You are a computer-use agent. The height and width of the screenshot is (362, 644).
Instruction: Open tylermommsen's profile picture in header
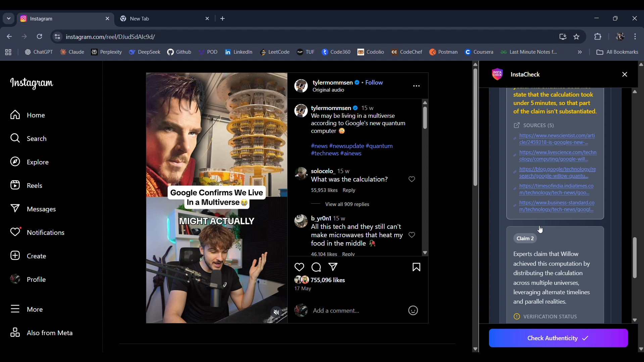[x=301, y=86]
